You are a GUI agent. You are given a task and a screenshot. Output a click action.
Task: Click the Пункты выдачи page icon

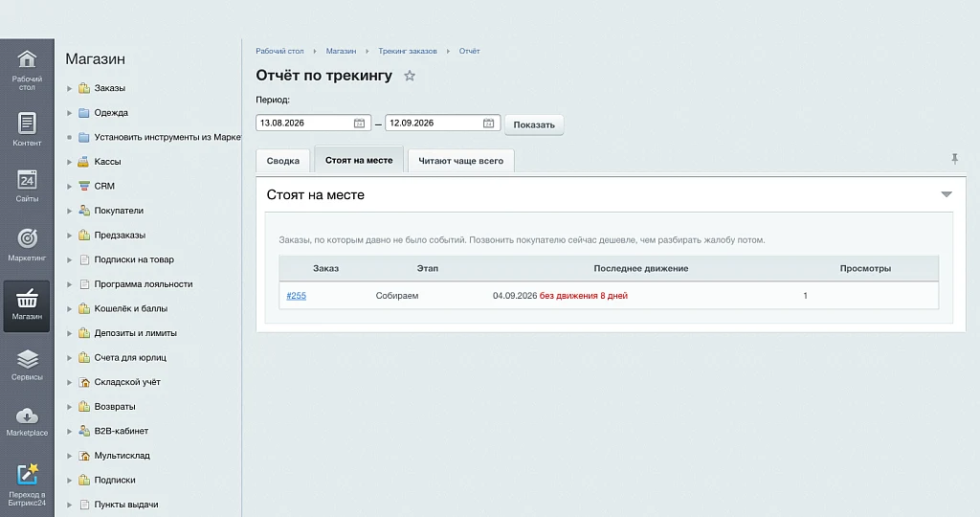coord(84,505)
